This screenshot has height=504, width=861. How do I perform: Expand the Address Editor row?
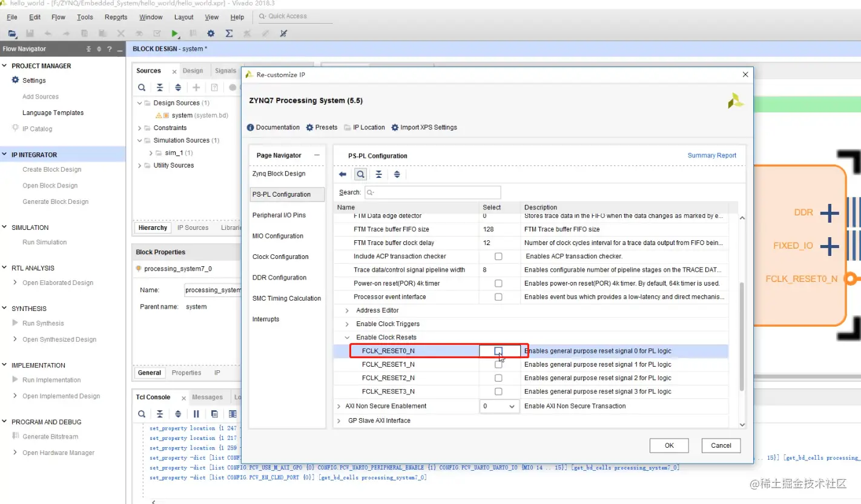tap(347, 310)
